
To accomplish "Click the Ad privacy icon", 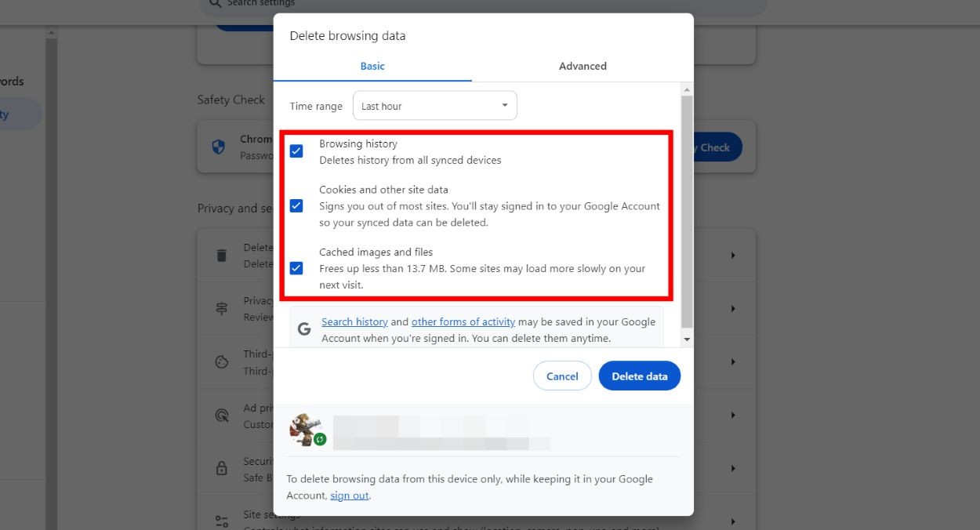I will point(222,416).
